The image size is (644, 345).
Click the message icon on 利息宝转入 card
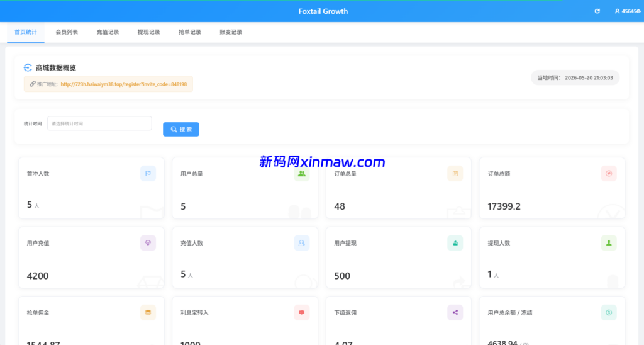coord(301,312)
